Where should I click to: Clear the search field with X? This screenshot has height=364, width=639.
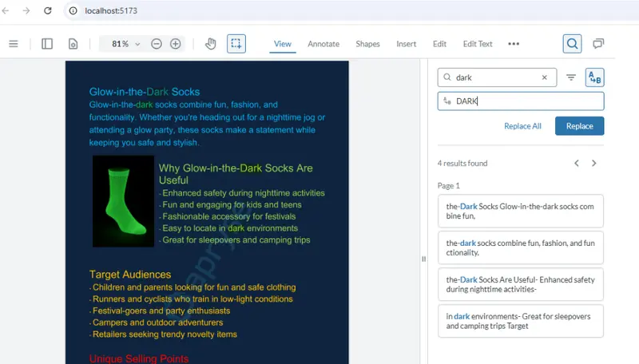click(x=545, y=77)
